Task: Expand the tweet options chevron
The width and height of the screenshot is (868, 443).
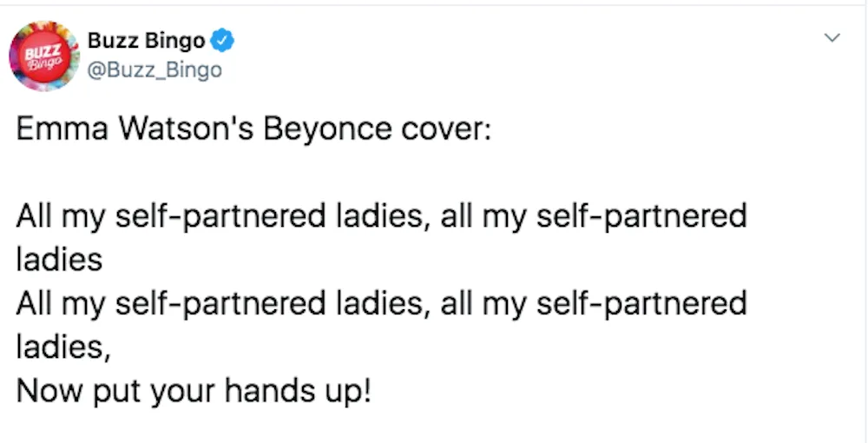Action: pos(832,37)
